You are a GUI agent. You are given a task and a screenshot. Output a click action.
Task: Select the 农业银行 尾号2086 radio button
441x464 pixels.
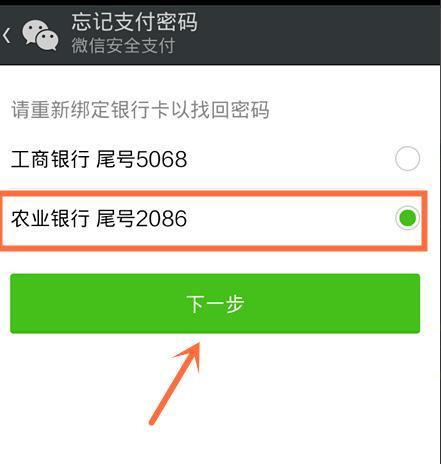(407, 218)
